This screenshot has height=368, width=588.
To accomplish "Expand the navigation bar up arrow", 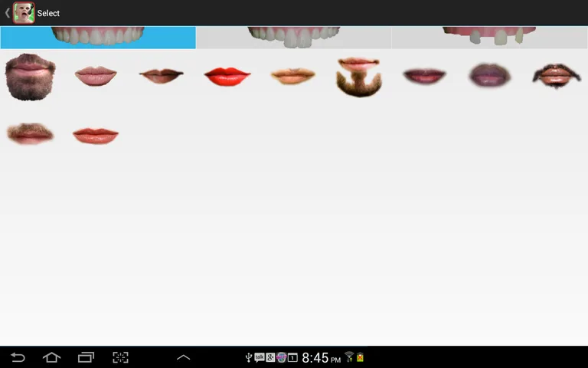I will pyautogui.click(x=184, y=357).
